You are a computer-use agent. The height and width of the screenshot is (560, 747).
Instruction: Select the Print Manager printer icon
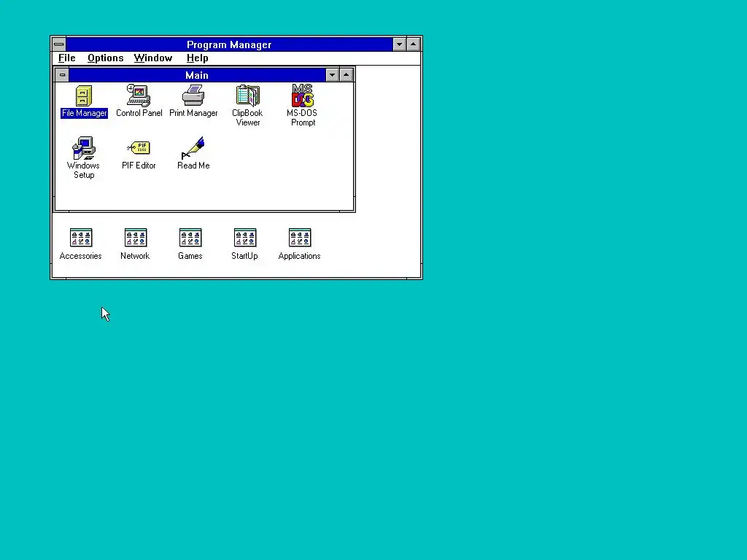(x=193, y=96)
